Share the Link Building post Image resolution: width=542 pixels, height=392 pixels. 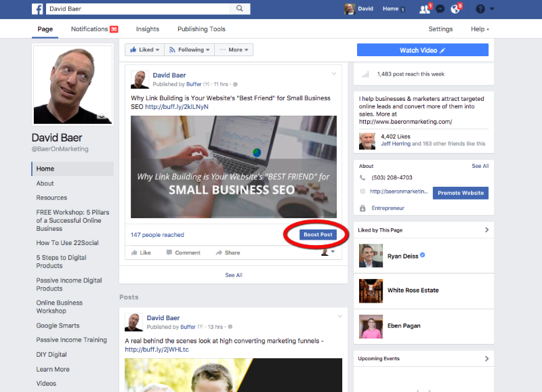click(x=228, y=253)
